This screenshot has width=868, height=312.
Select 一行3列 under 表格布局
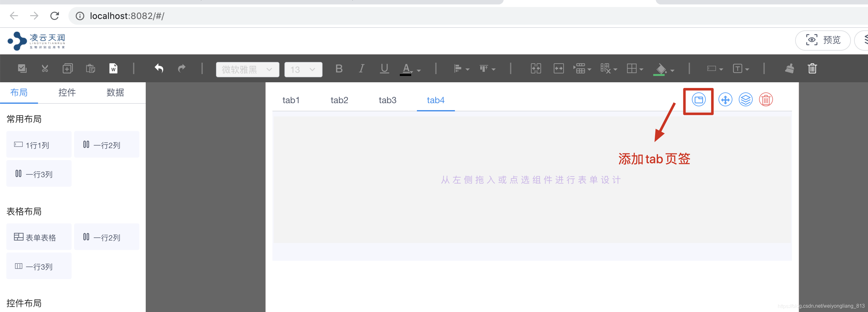[39, 266]
